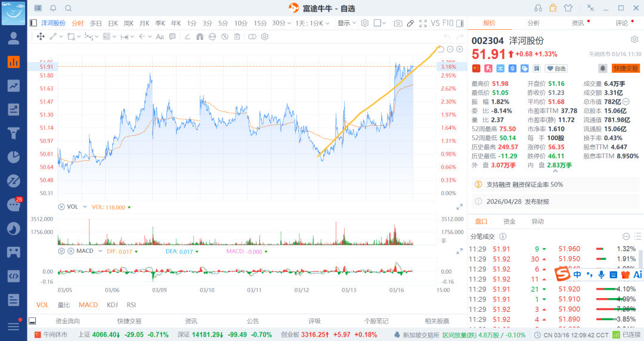The image size is (644, 341).
Task: Click the notification bell in title bar
Action: click(x=54, y=8)
